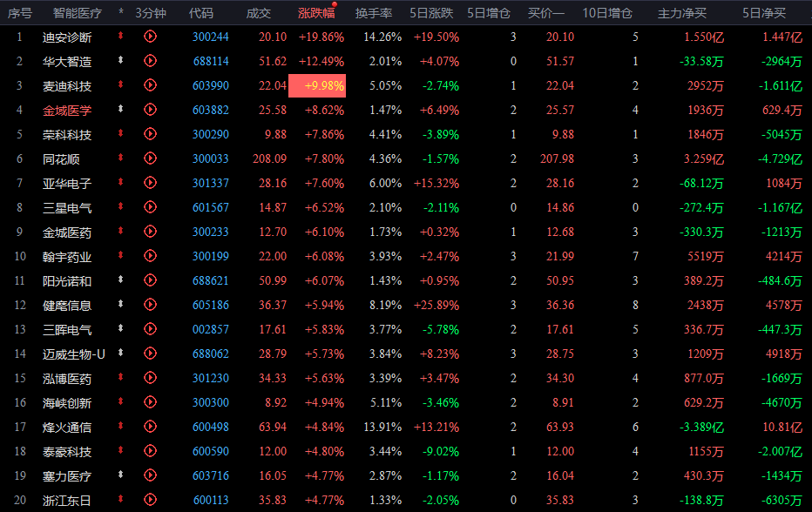Click the 3分钟 column header
The width and height of the screenshot is (812, 512).
[151, 13]
